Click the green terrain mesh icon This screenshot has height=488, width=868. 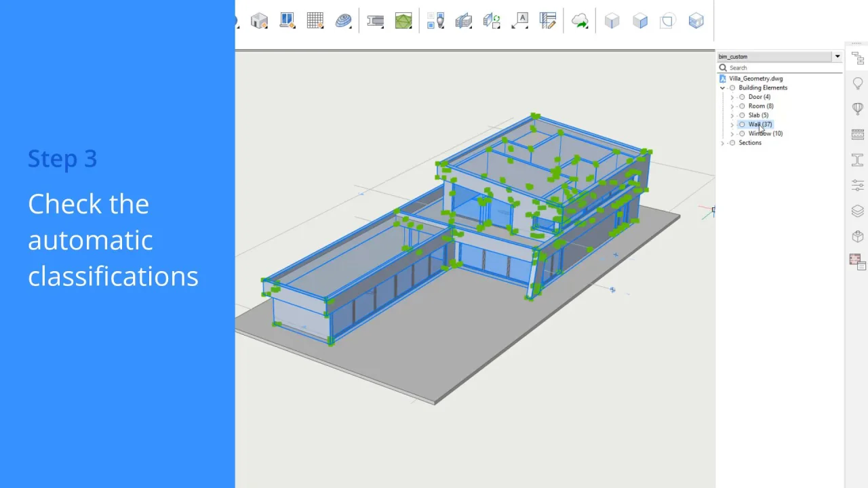[x=403, y=21]
